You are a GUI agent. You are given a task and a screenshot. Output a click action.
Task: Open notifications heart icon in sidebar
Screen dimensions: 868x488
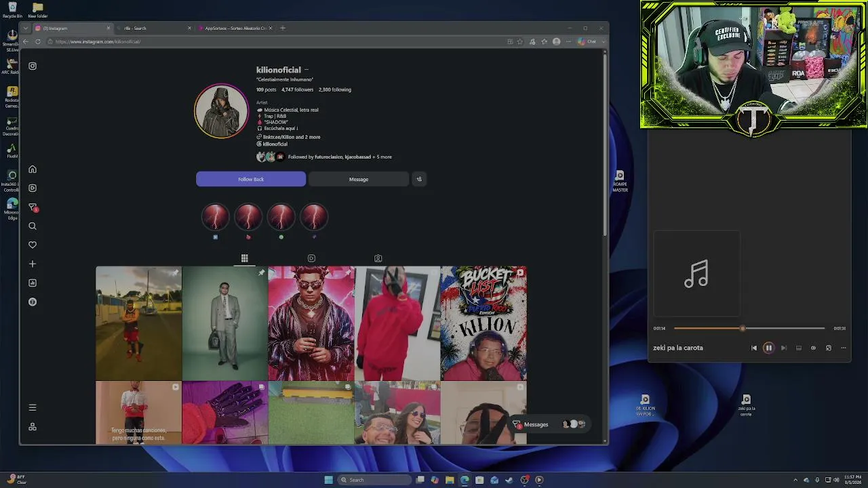pos(33,245)
